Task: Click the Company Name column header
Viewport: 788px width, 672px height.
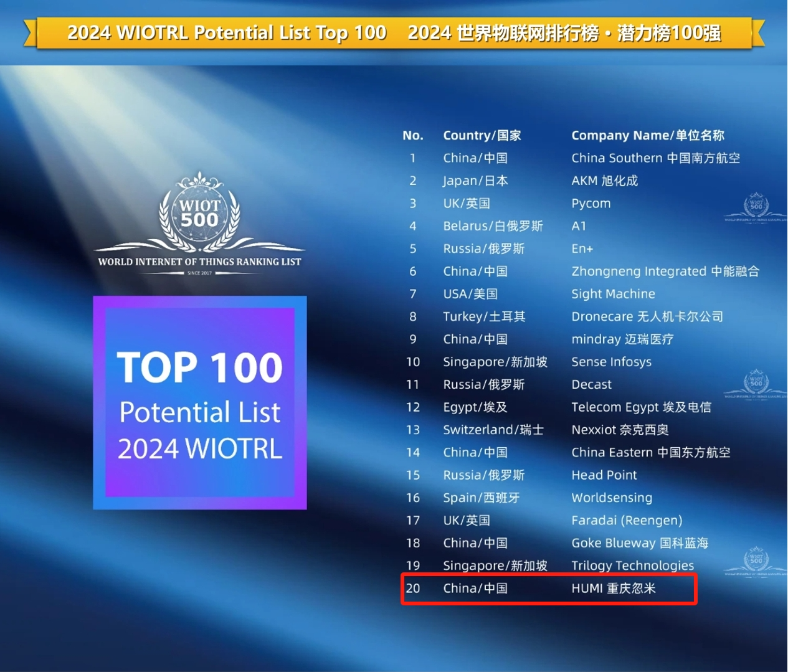Action: click(x=648, y=135)
